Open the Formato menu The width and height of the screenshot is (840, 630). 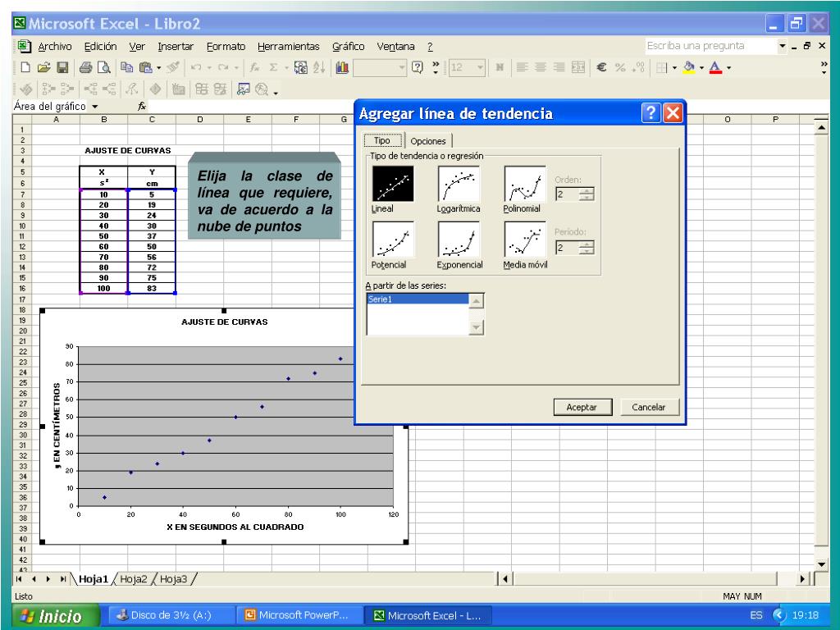[x=226, y=47]
